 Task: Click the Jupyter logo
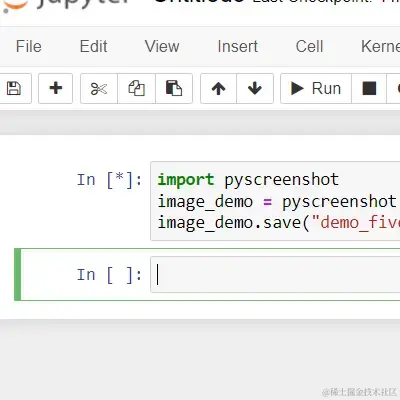coord(67,5)
